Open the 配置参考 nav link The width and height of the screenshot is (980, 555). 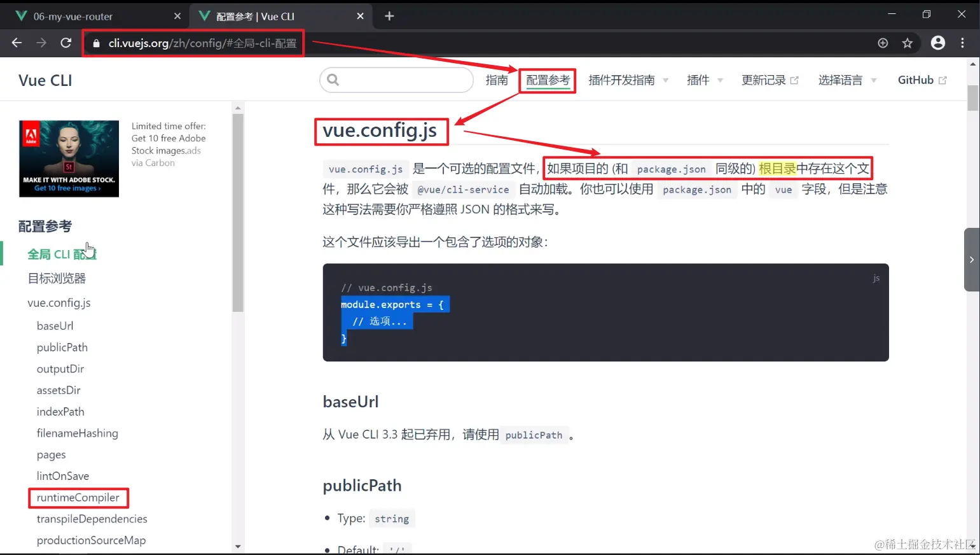548,80
